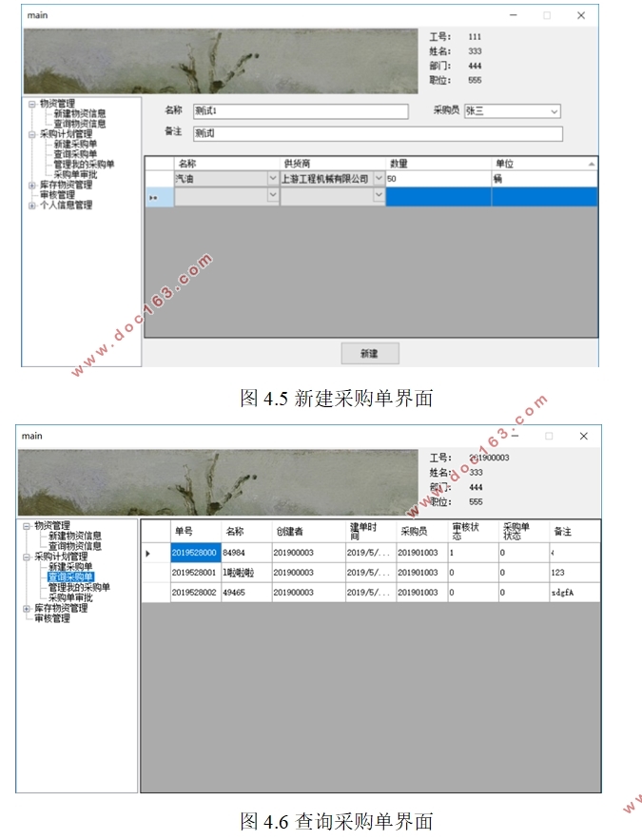
Task: Click the new-row marker in the purchase grid
Action: (x=159, y=197)
